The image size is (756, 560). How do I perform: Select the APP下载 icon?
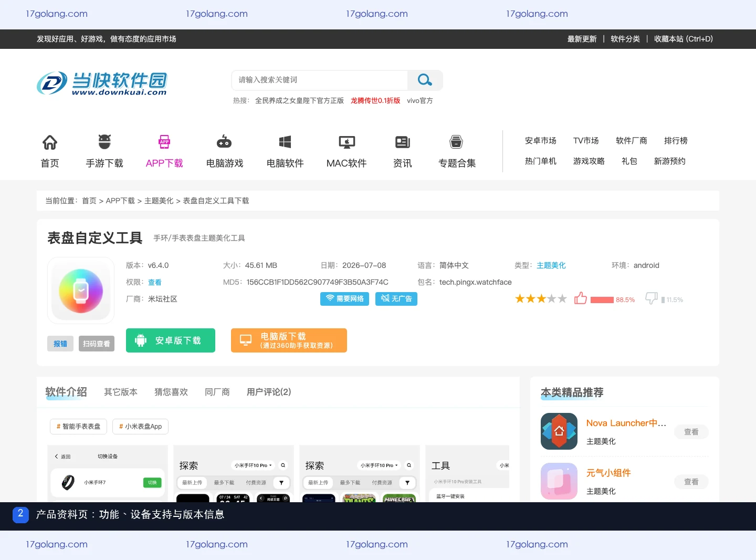(x=164, y=142)
